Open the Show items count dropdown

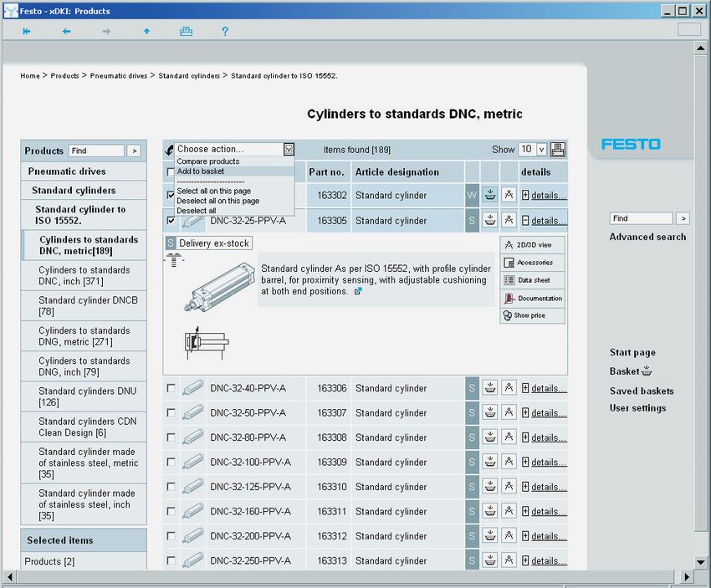(541, 150)
